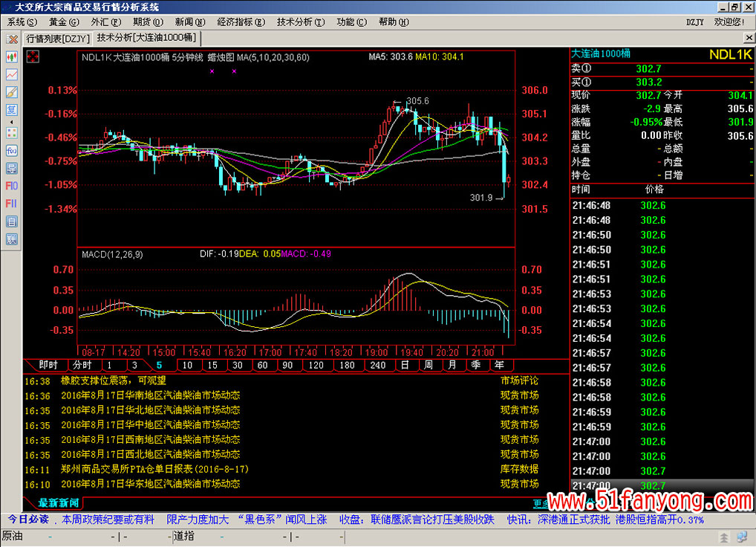
Task: Open the 技术分析(T) menu
Action: click(301, 22)
